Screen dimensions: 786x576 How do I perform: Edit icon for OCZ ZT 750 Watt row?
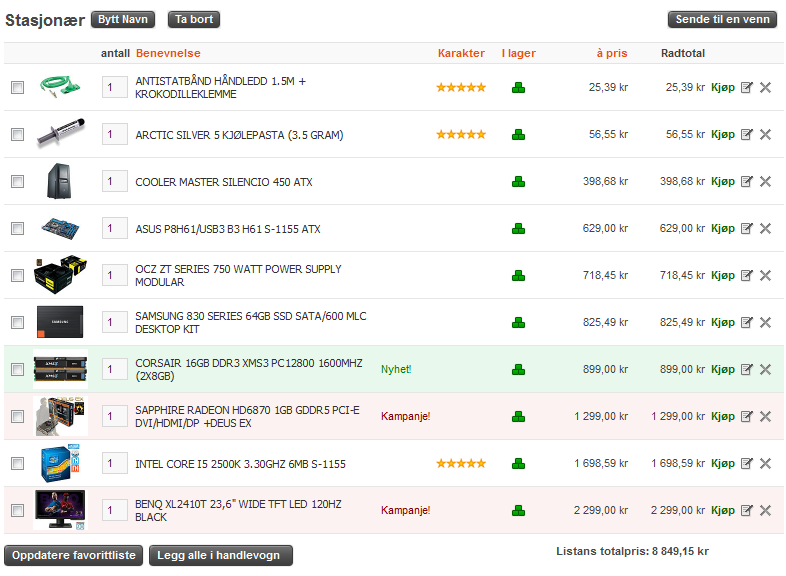[747, 275]
